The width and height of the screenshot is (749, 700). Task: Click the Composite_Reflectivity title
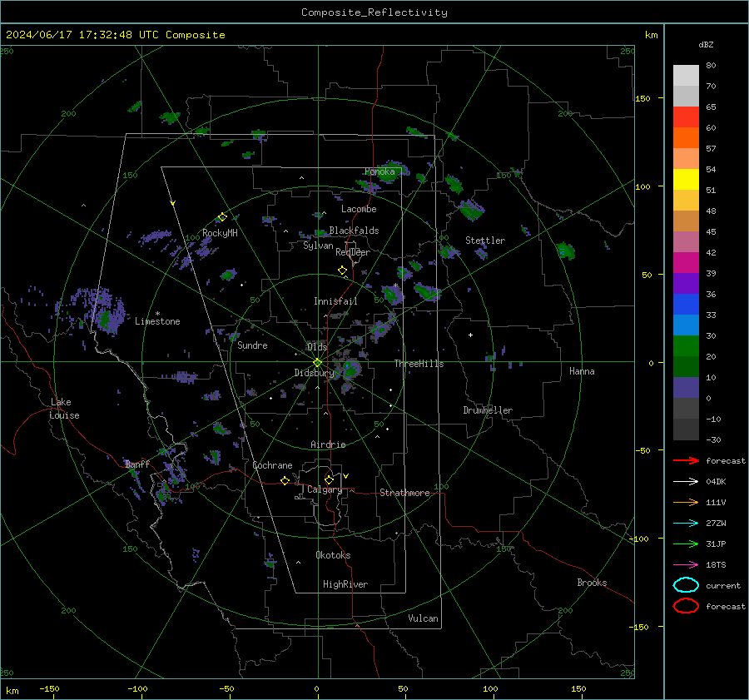point(374,12)
